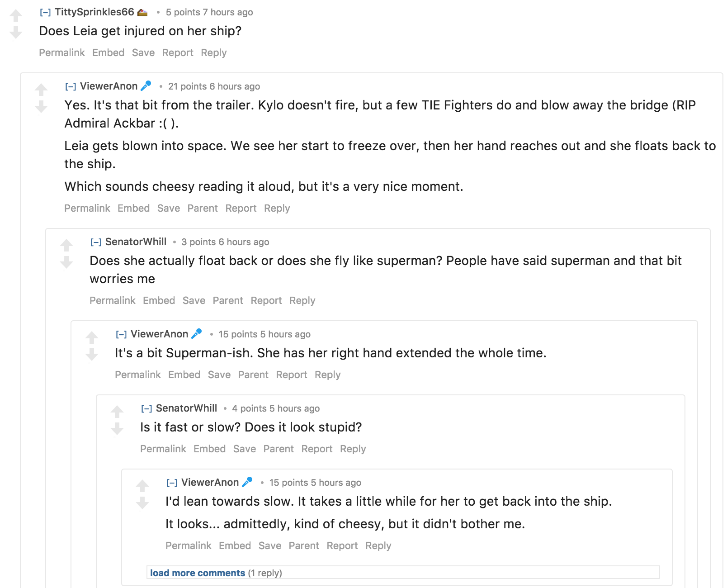Screen dimensions: 727x588
Task: Load more comments (1 reply)
Action: tap(198, 573)
